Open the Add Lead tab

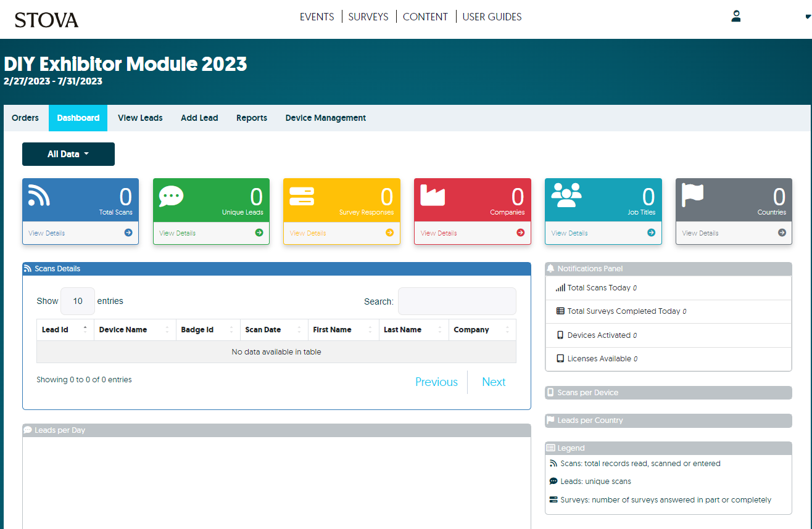(x=199, y=118)
